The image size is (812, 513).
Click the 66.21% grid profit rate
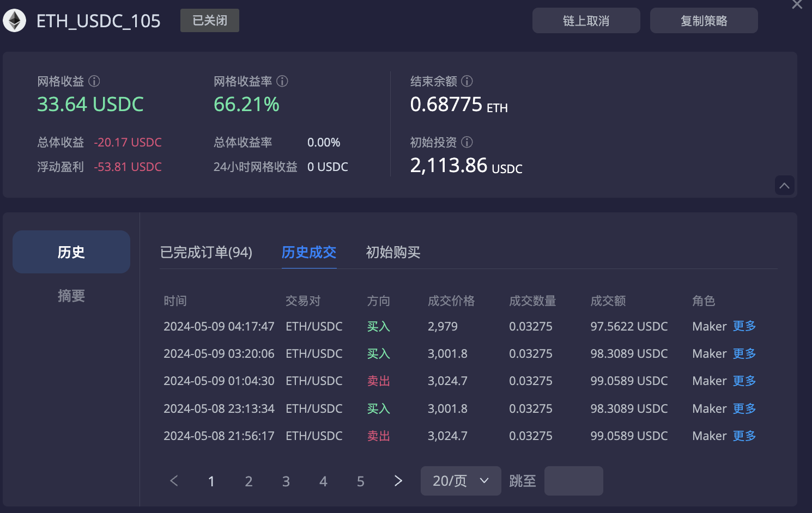pos(246,104)
